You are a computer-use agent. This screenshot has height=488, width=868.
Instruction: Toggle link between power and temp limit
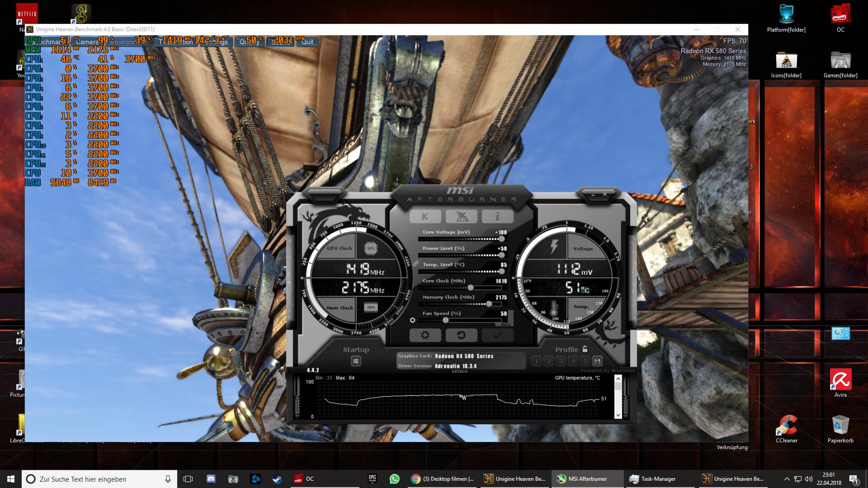point(415,263)
